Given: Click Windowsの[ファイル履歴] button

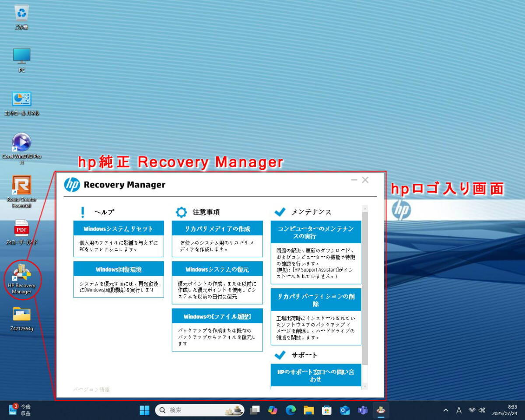Looking at the screenshot, I should coord(217,316).
